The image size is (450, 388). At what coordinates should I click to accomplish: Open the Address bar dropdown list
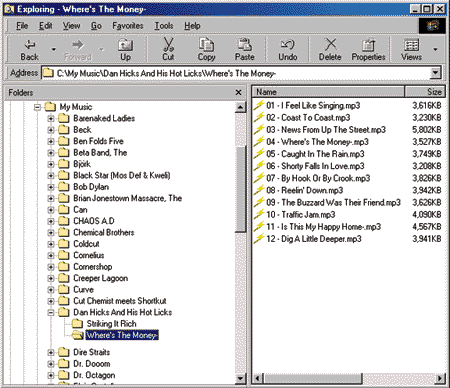435,73
